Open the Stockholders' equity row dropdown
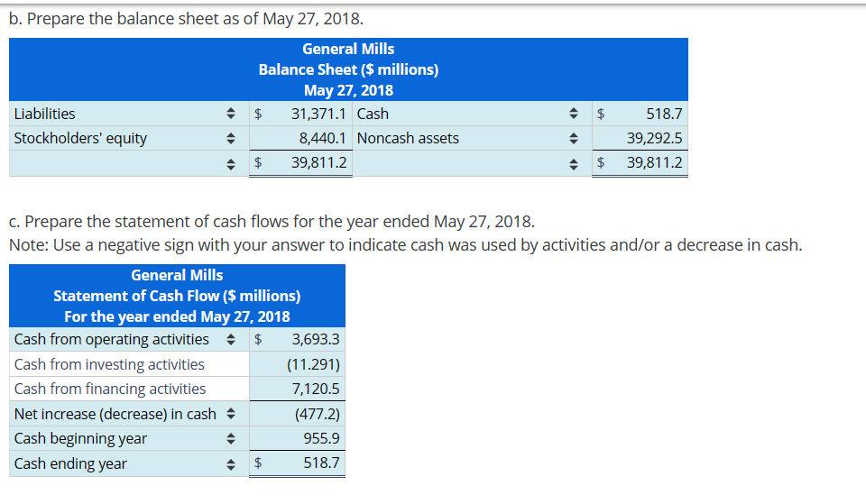The height and width of the screenshot is (504, 866). pyautogui.click(x=129, y=138)
